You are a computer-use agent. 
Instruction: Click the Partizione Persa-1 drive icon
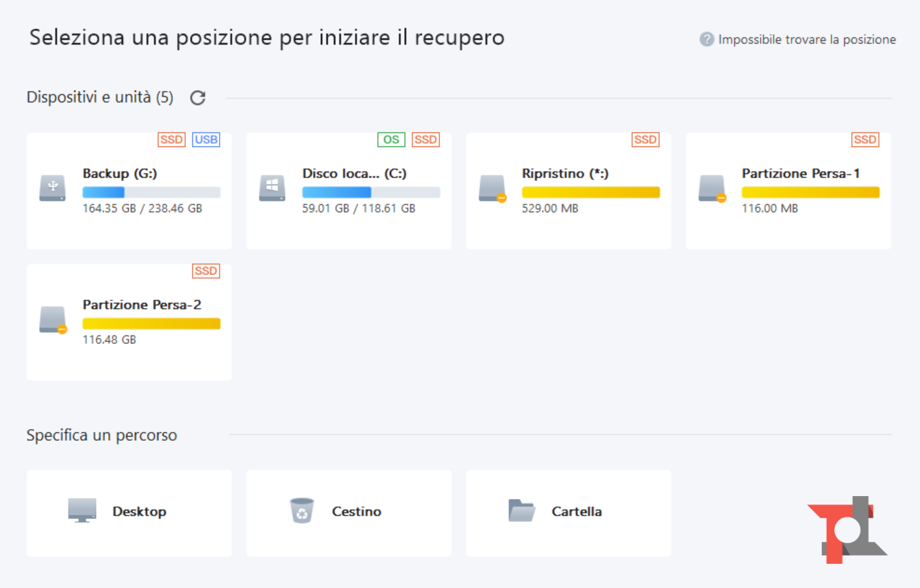tap(712, 188)
